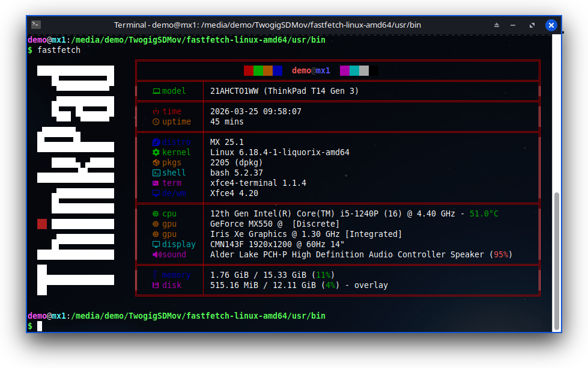Click the 'display' label

pyautogui.click(x=179, y=245)
